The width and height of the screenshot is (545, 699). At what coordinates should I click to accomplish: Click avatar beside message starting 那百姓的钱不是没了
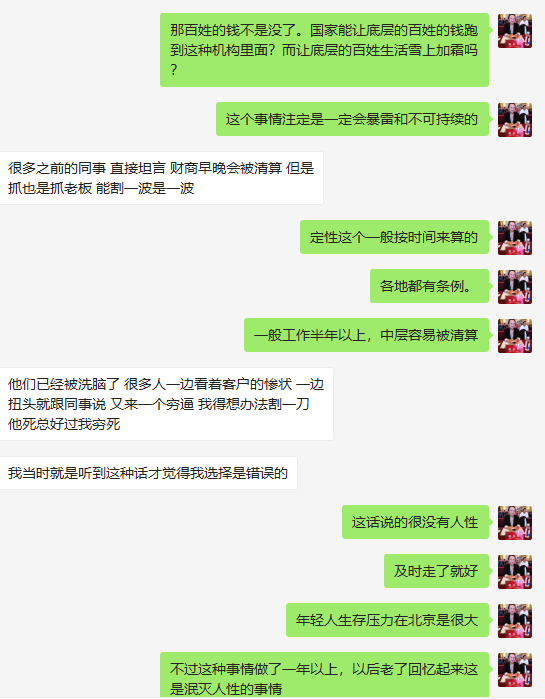click(x=515, y=31)
